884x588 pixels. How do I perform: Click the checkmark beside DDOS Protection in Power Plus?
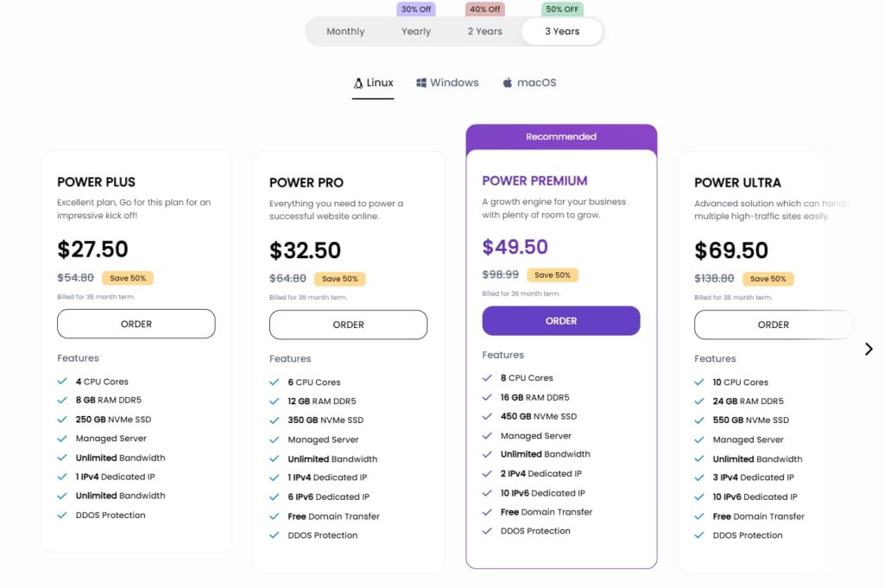tap(62, 515)
